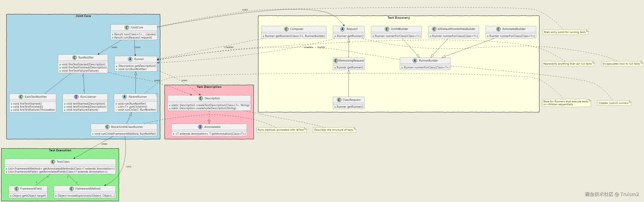644x202 pixels.
Task: Select 'void testFailure(Failure)' in RunListener
Action: point(82,110)
